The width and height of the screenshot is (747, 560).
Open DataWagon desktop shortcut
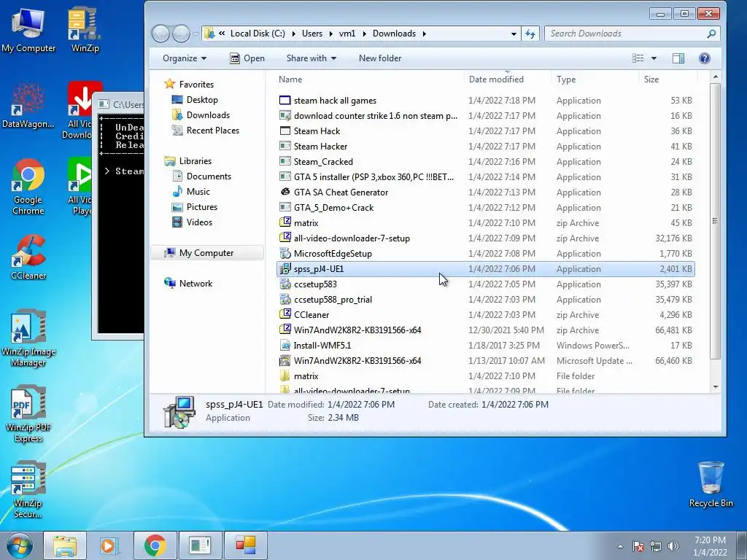[x=28, y=106]
